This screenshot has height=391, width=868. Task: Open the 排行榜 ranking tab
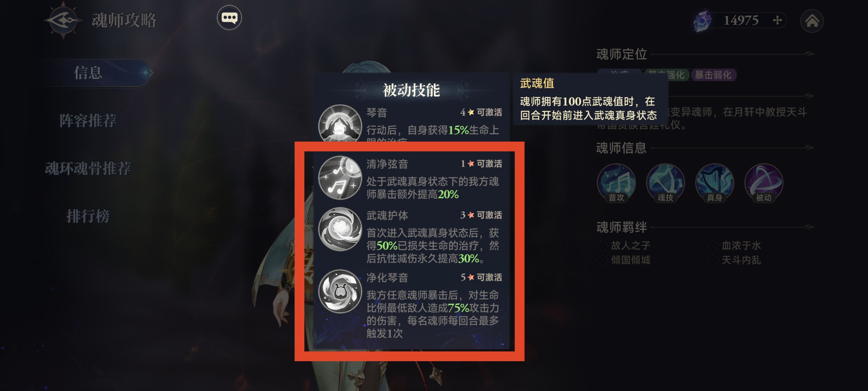88,216
